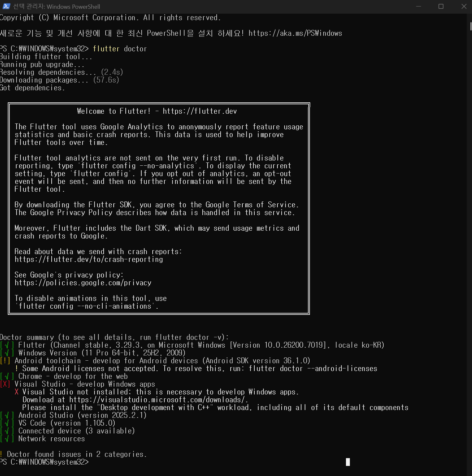472x476 pixels.
Task: Click the https://flutter.dev URL in welcome header
Action: coord(200,111)
